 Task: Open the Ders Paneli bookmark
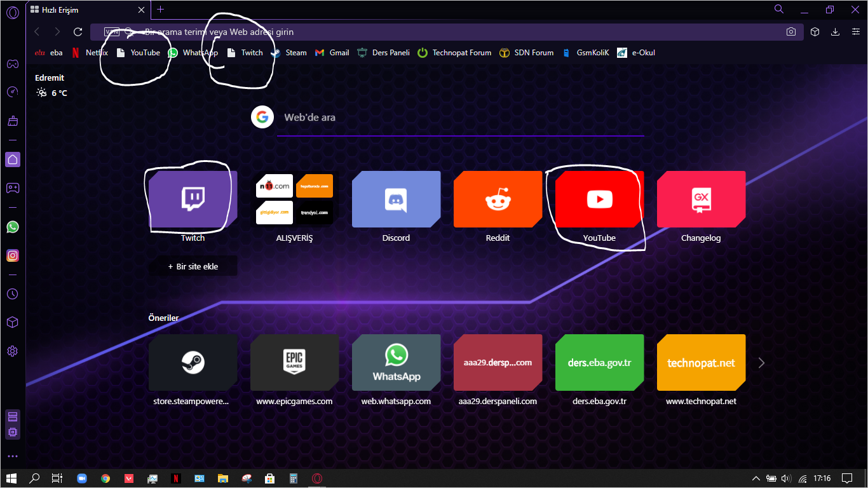tap(383, 53)
